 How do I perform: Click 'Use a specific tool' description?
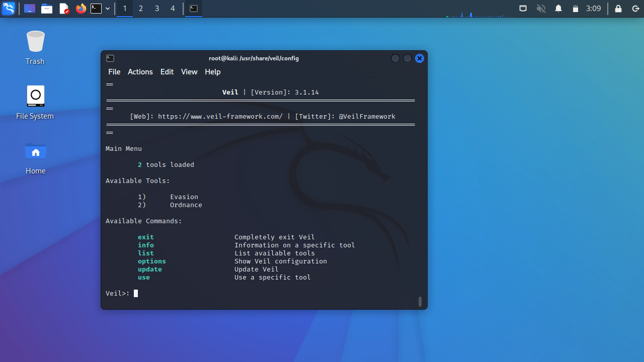[273, 278]
